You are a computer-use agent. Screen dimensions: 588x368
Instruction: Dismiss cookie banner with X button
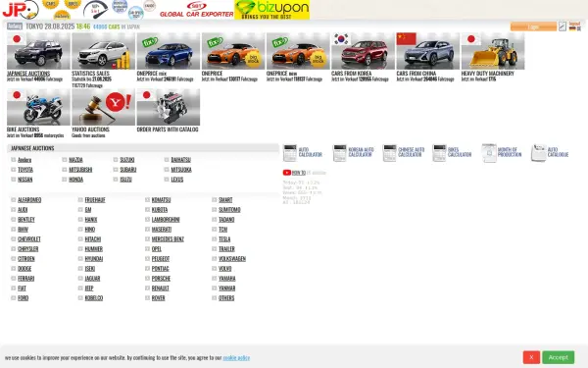pos(531,357)
